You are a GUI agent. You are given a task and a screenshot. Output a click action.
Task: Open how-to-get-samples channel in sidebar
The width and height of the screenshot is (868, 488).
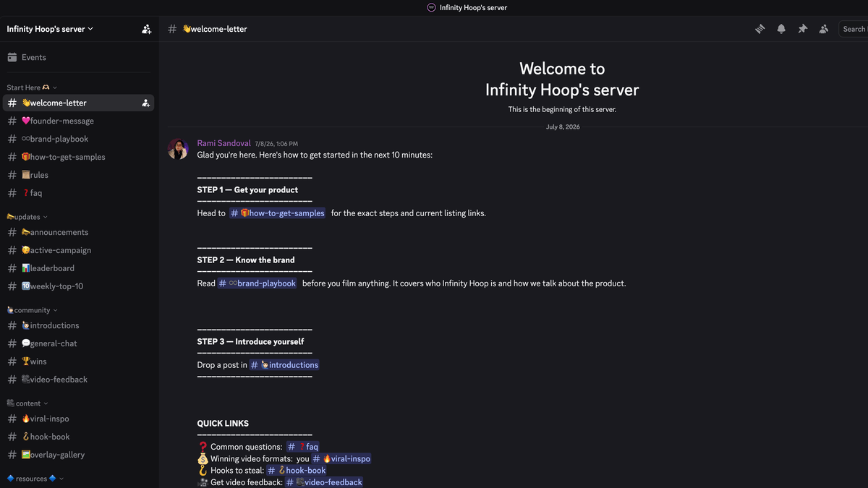point(78,157)
